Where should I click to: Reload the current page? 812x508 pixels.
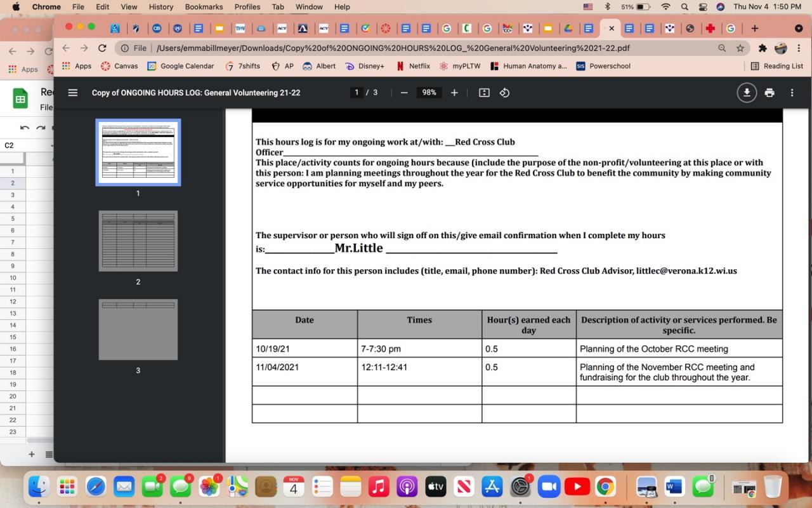pos(102,48)
